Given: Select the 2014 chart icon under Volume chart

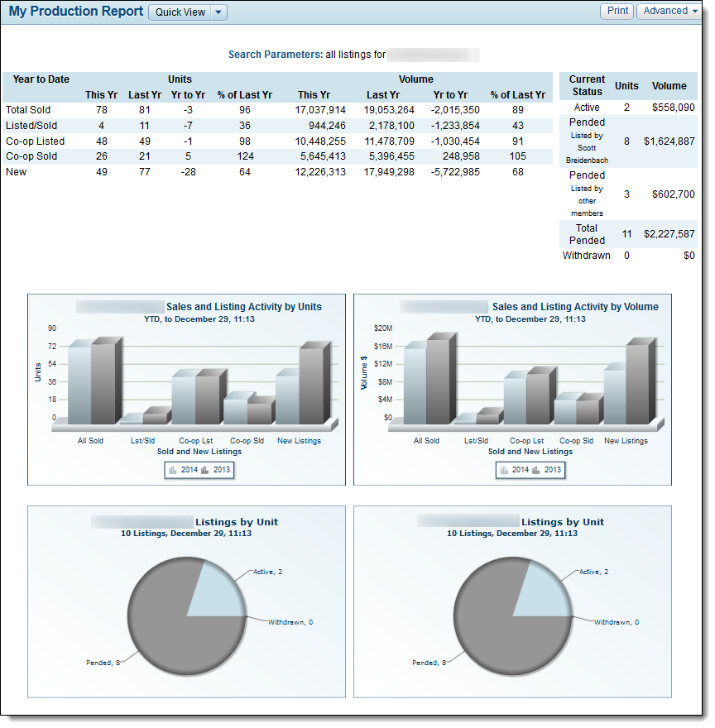Looking at the screenshot, I should click(x=504, y=470).
